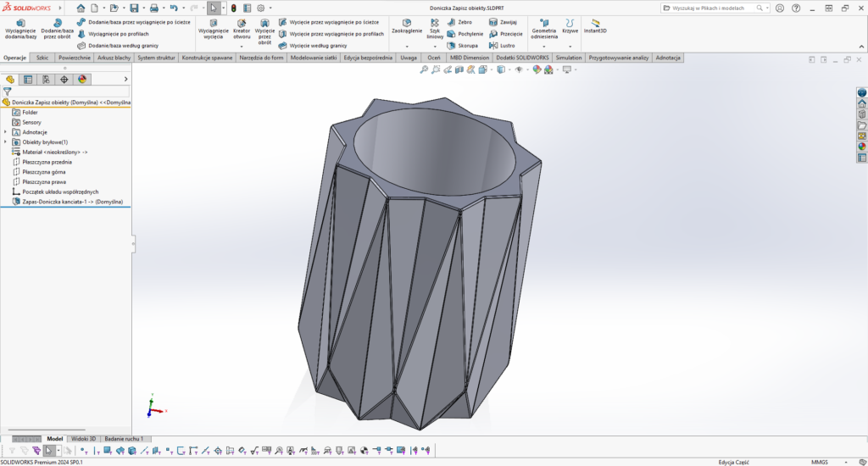868x466 pixels.
Task: Activate the Instant3D tool
Action: click(x=595, y=26)
